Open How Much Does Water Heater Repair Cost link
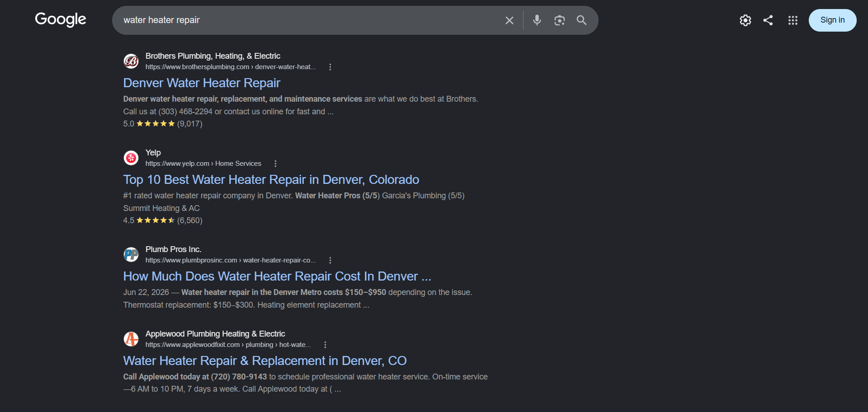The height and width of the screenshot is (412, 868). pyautogui.click(x=277, y=276)
